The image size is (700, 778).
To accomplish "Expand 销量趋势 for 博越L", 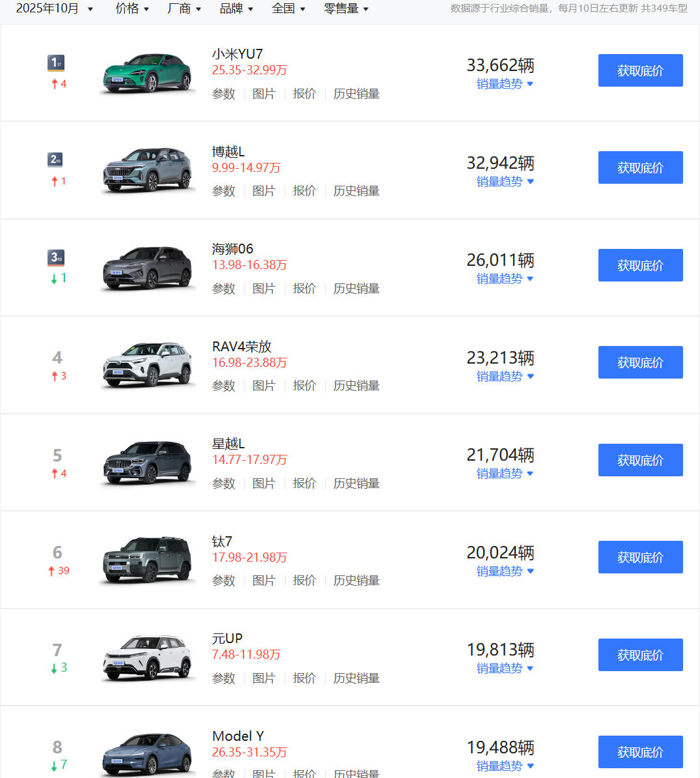I will click(505, 182).
